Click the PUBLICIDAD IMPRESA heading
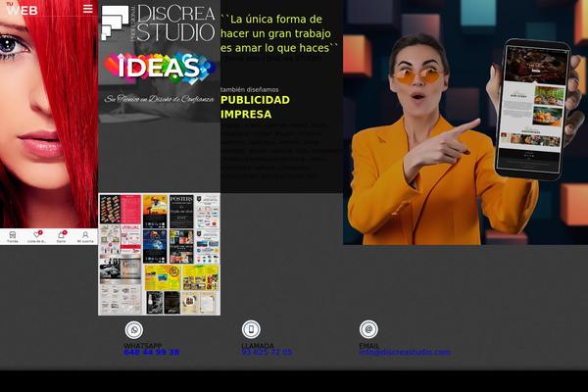The image size is (588, 392). [x=255, y=107]
